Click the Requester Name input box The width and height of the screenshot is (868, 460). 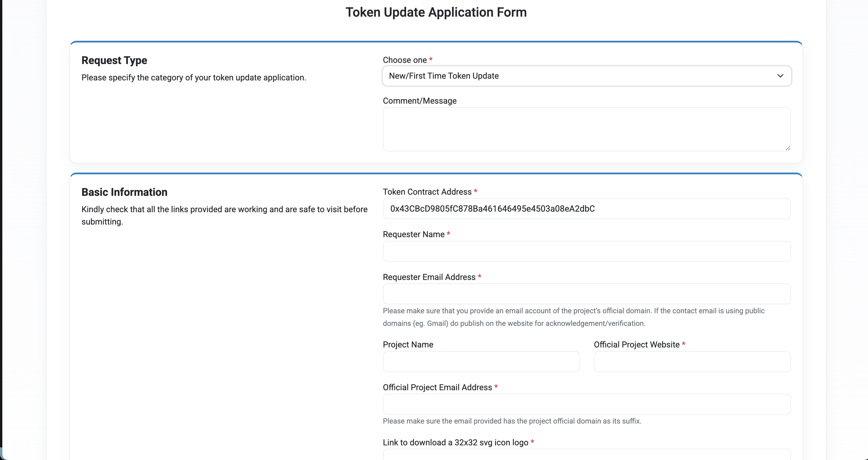586,252
